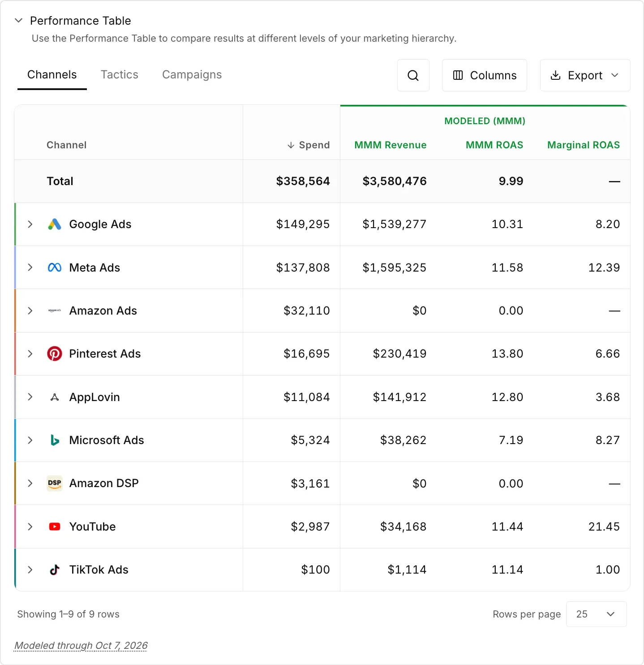This screenshot has width=644, height=665.
Task: Click the MODELED (MMM) group header
Action: pos(485,121)
